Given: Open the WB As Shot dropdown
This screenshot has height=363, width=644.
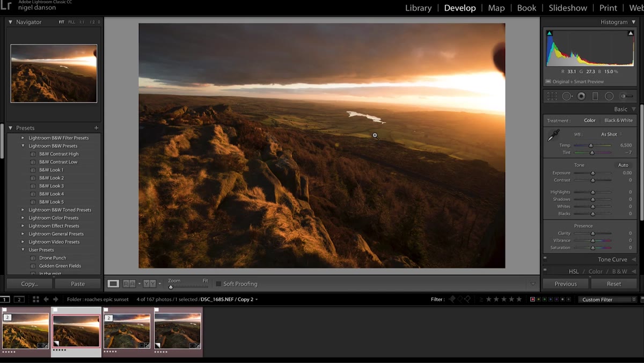Looking at the screenshot, I should click(611, 134).
